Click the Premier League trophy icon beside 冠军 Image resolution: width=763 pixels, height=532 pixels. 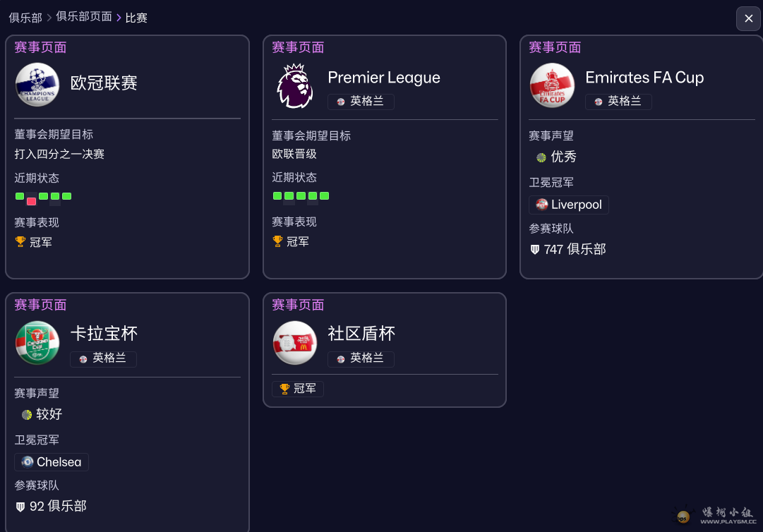click(x=277, y=241)
